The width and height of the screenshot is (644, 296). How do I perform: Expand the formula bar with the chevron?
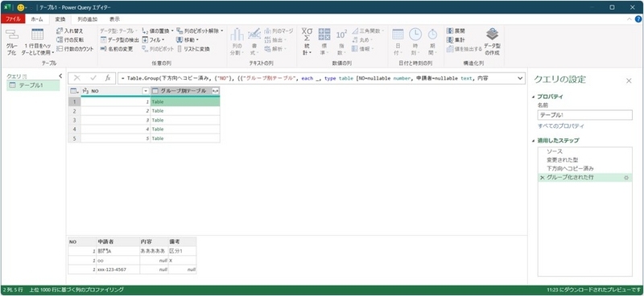pyautogui.click(x=520, y=78)
